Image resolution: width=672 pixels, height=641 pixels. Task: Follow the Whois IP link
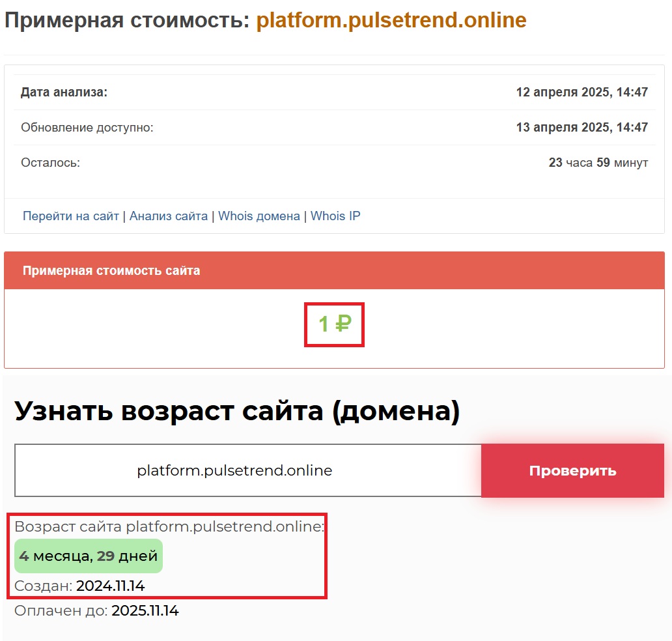click(335, 216)
